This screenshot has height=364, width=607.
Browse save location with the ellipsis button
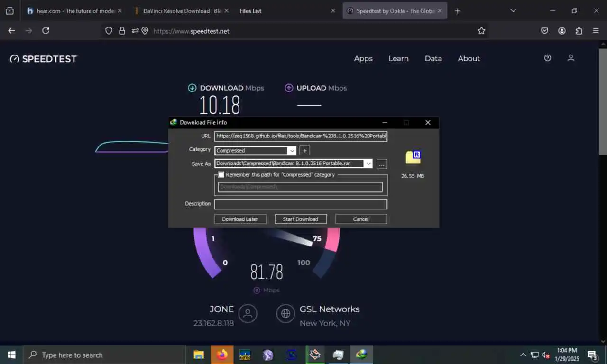tap(382, 164)
